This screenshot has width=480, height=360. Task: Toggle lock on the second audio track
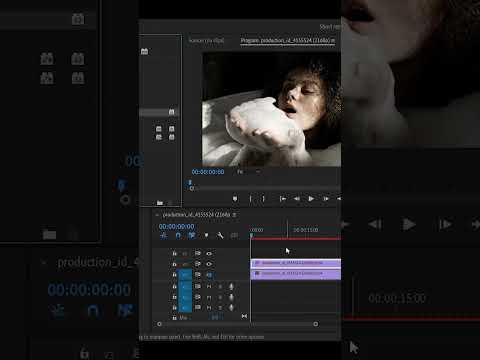click(x=174, y=297)
